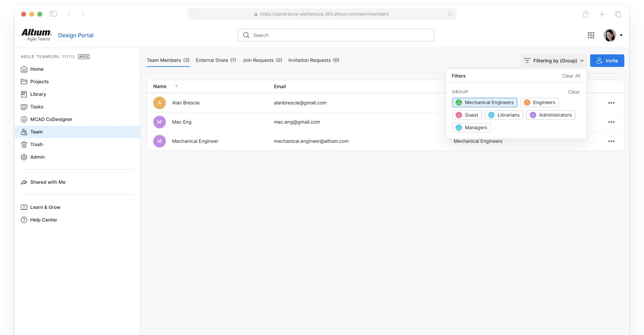Toggle the Mechanical Engineers group filter

point(485,103)
